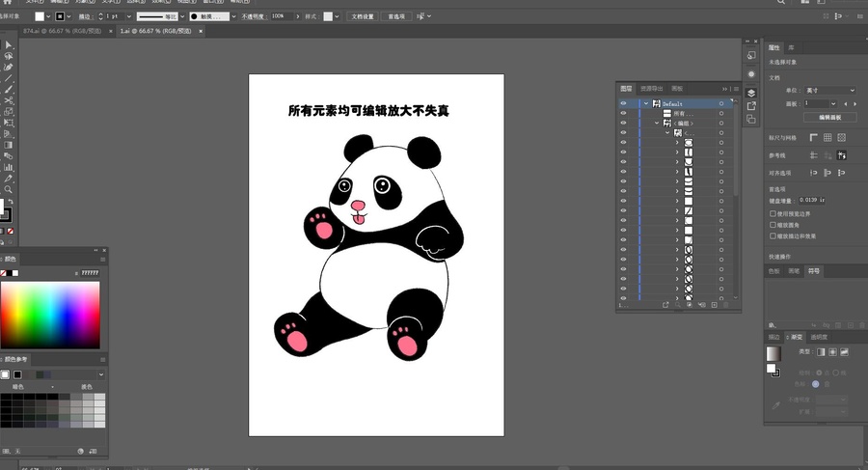Pick a color from the spectrum
Screen dimensions: 868x470
[50, 315]
